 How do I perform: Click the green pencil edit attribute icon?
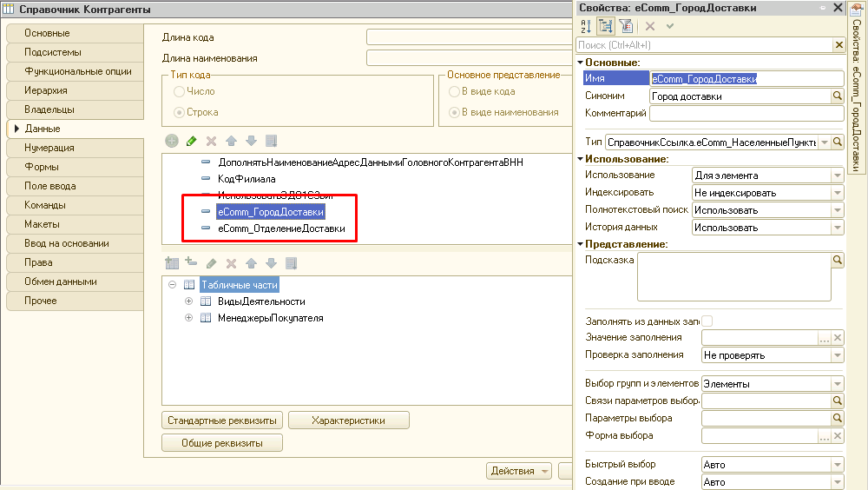(x=191, y=141)
